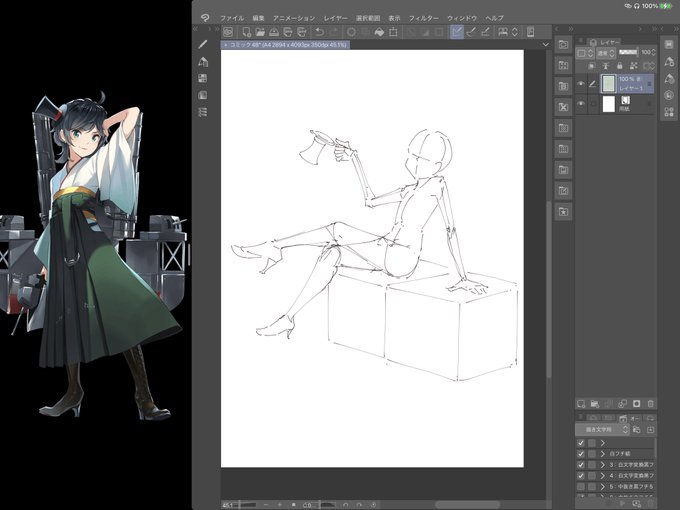Open the 選択範囲 menu
The height and width of the screenshot is (510, 680).
click(x=368, y=18)
